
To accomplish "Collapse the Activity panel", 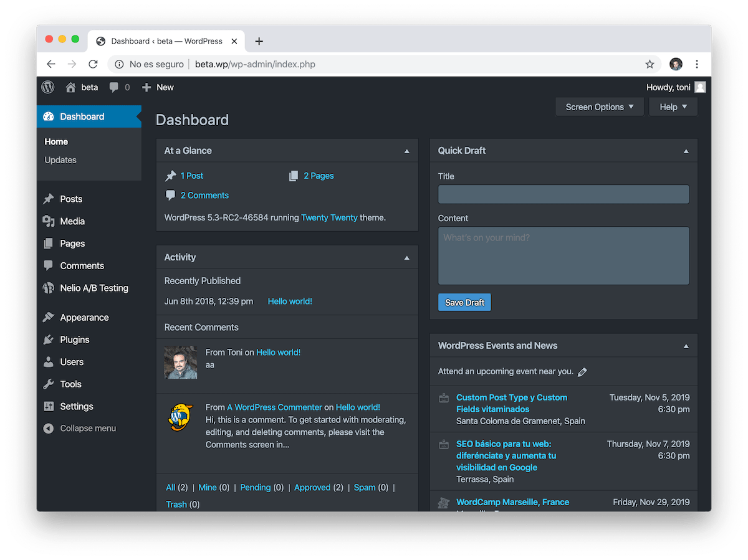I will 407,257.
